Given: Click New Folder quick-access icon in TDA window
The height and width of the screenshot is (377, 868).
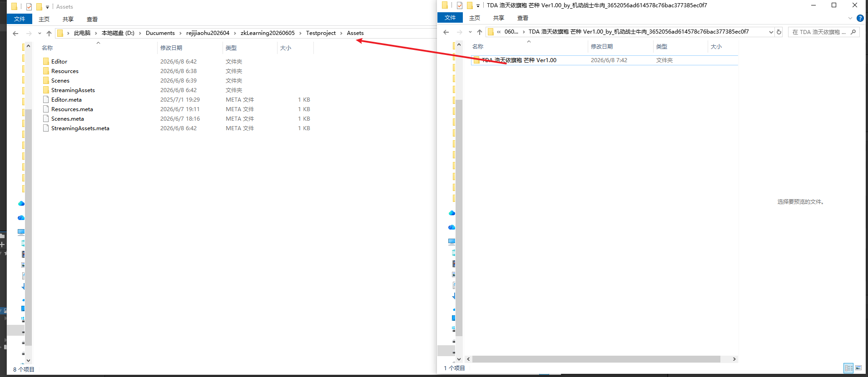Looking at the screenshot, I should pos(470,5).
